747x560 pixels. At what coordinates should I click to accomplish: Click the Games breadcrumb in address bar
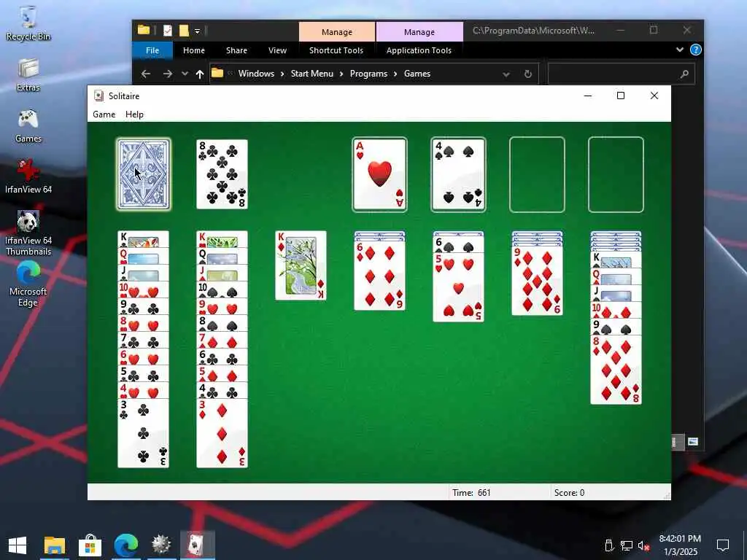(417, 74)
